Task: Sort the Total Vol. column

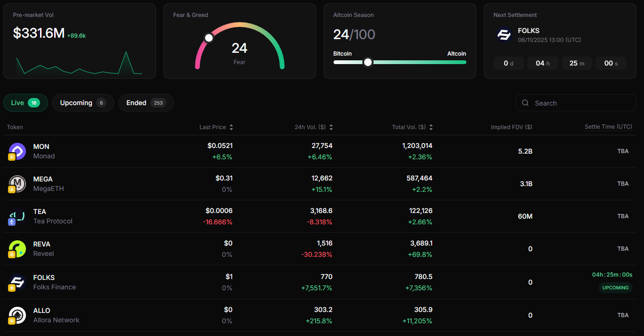Action: coord(431,127)
